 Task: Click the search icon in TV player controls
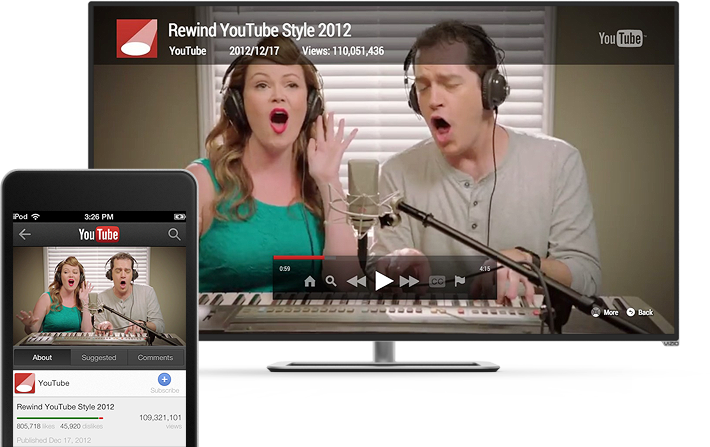tap(331, 281)
